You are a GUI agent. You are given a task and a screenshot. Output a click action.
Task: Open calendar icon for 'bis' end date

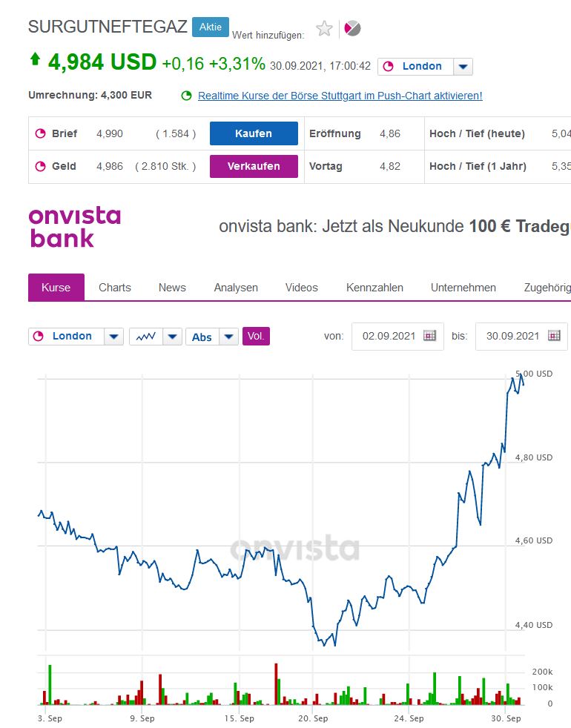(554, 336)
